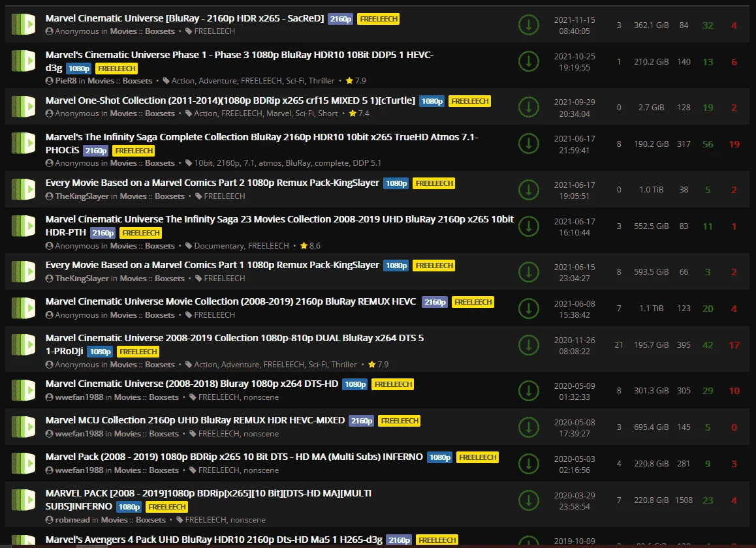756x548 pixels.
Task: Download MCU 2008-2019 DUAL PRoDJi torrent
Action: [528, 345]
